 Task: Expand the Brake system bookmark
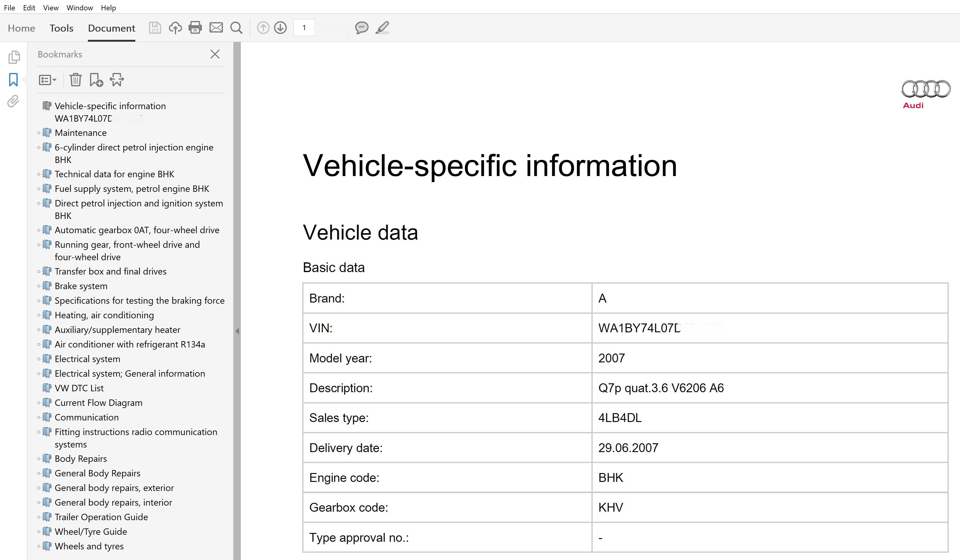coord(39,286)
